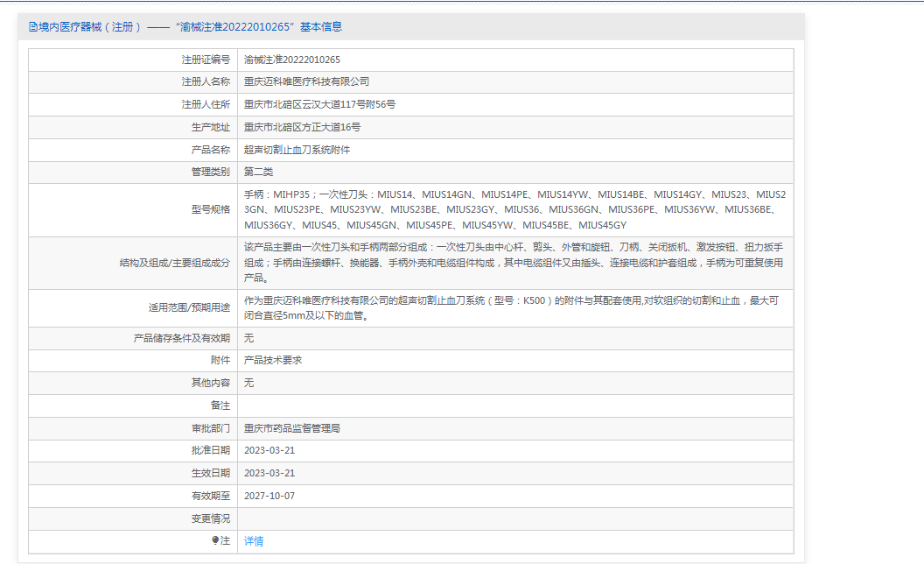The height and width of the screenshot is (564, 924).
Task: Select the 注册人住所 row label
Action: 206,104
